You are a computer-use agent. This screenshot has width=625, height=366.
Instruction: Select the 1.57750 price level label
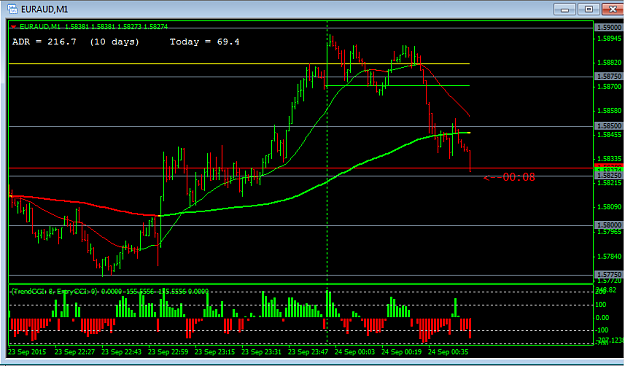click(609, 275)
